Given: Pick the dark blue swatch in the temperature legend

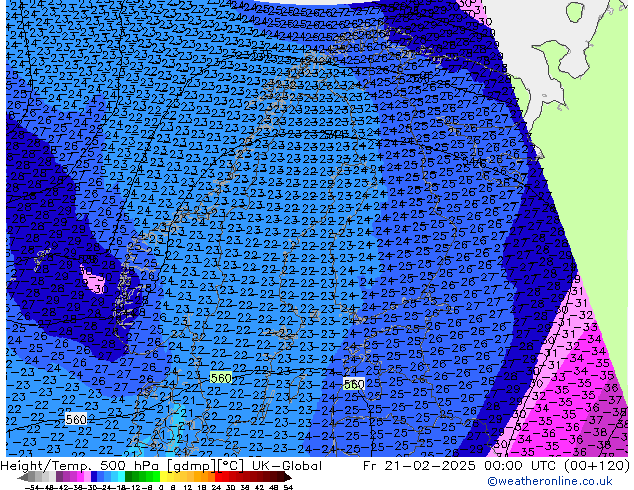Looking at the screenshot, I should tap(94, 476).
